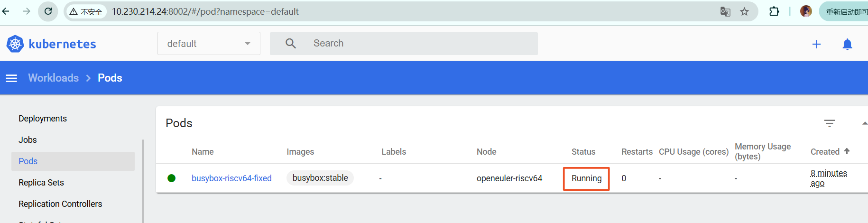Click the browser reload button

coord(48,11)
